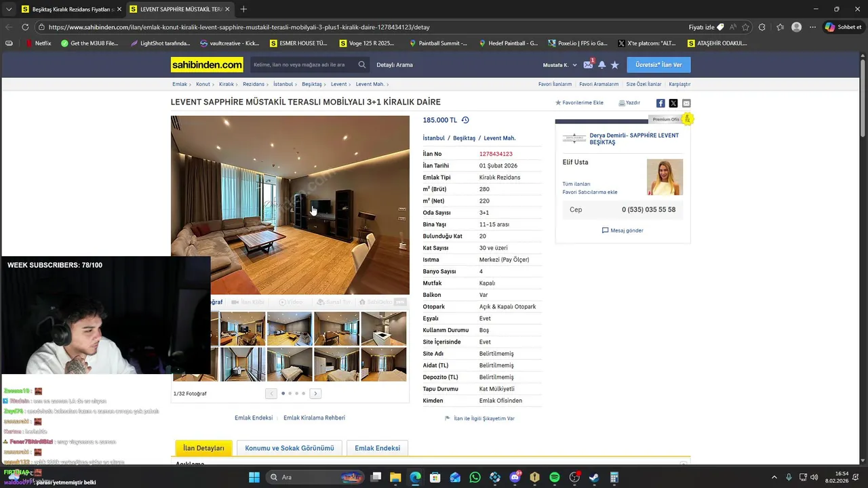
Task: Open LightShot bookmark
Action: (159, 43)
